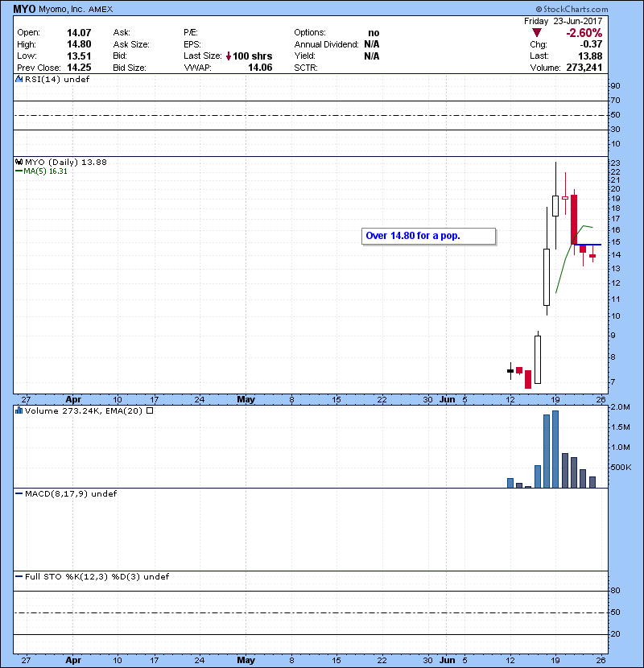Viewport: 644px width, 668px height.
Task: Click the '100 shrs' last size value
Action: coord(252,56)
